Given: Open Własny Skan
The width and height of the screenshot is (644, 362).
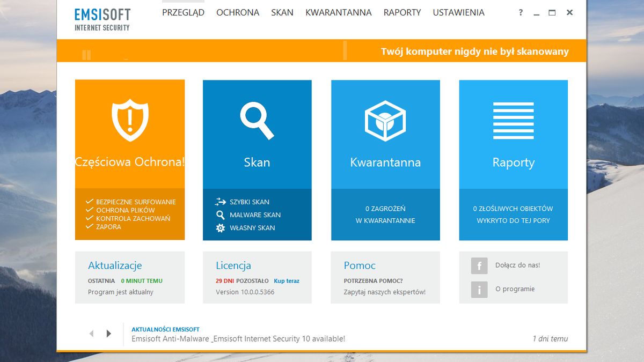Looking at the screenshot, I should (x=252, y=228).
